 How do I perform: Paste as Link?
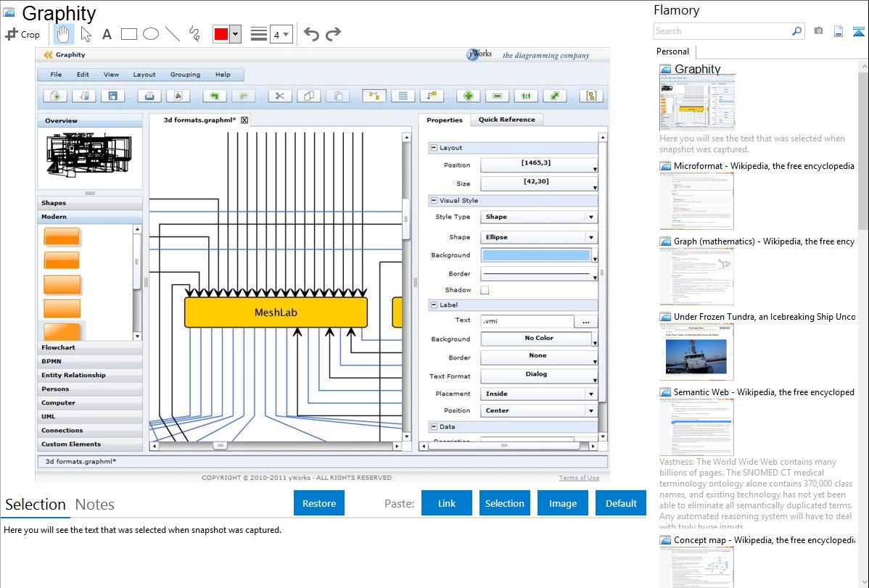pyautogui.click(x=447, y=503)
